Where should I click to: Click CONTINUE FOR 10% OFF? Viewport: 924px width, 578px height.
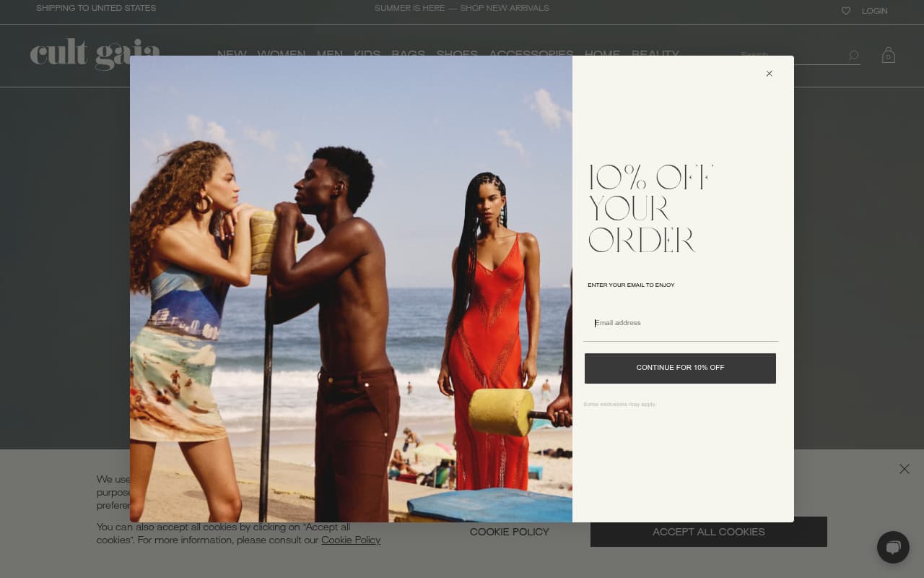click(x=680, y=368)
